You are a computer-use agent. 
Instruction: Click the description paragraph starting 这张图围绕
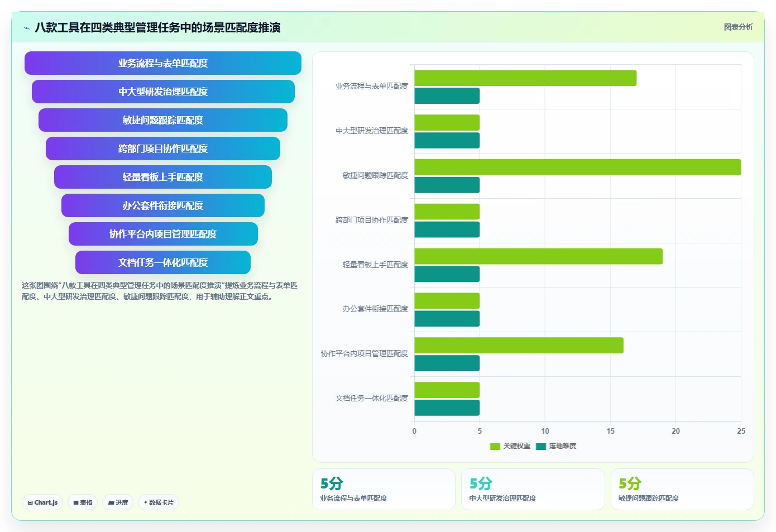click(160, 291)
